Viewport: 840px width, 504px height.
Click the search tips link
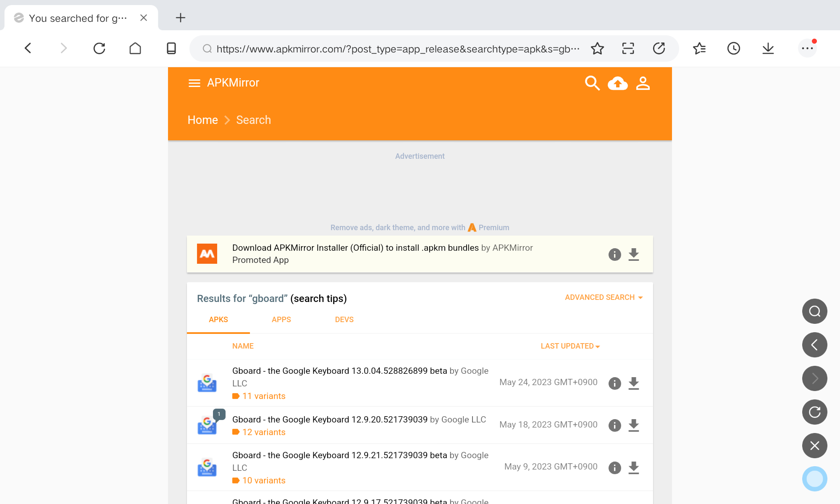tap(318, 299)
